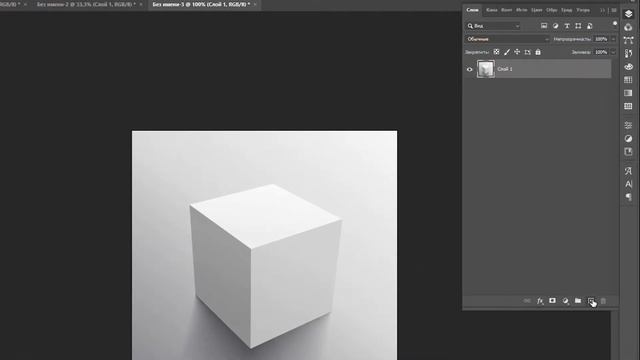Collapse the panel with double-arrow icon
Viewport: 640px width, 360px height.
pos(602,10)
